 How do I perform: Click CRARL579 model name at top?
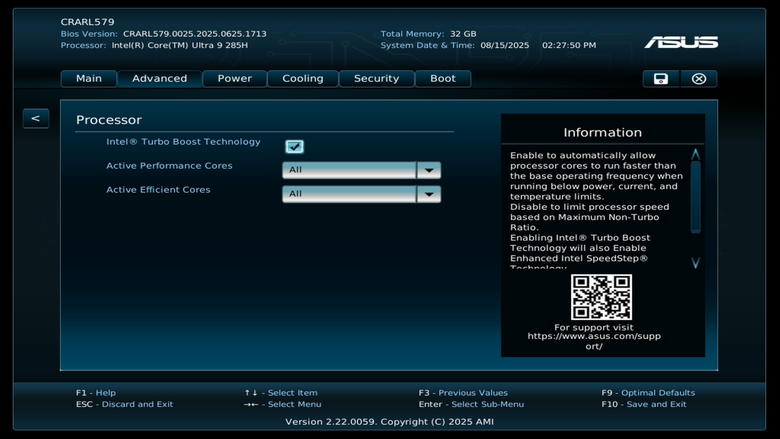click(x=88, y=22)
